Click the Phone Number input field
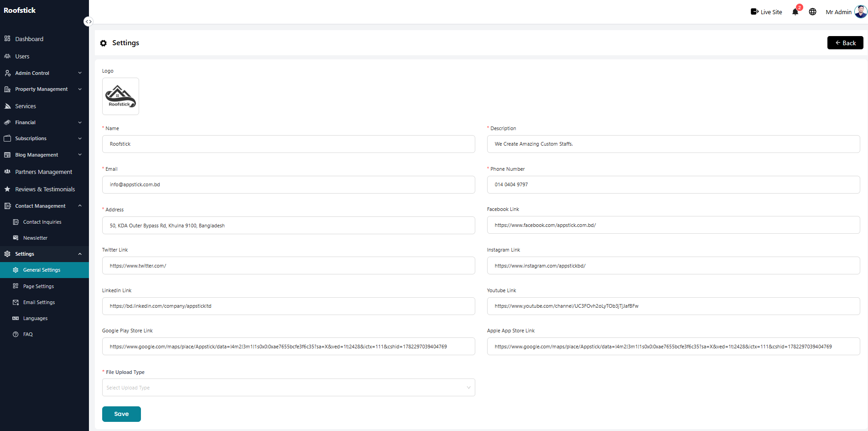Image resolution: width=868 pixels, height=431 pixels. click(x=673, y=184)
